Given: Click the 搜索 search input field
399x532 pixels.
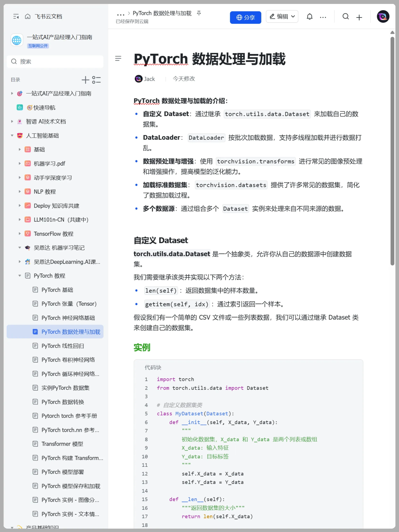Looking at the screenshot, I should coord(55,61).
